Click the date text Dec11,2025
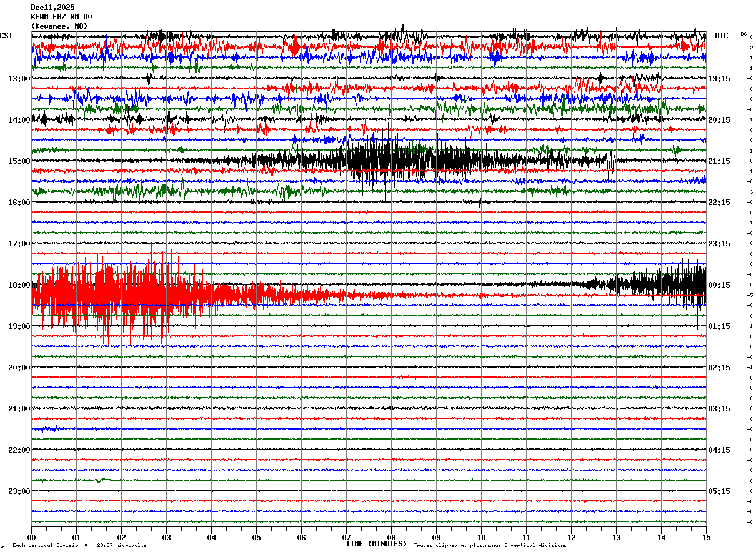This screenshot has width=756, height=554. tap(52, 8)
